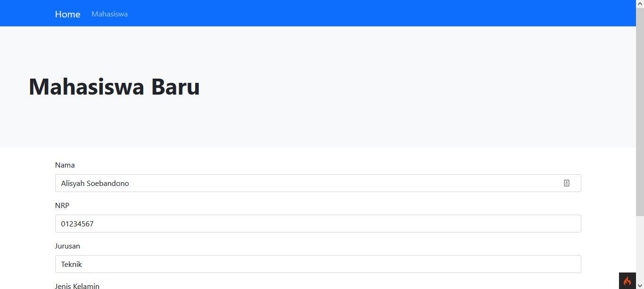Click the Mahasiswa Baru page heading
Image resolution: width=644 pixels, height=289 pixels.
coord(114,87)
